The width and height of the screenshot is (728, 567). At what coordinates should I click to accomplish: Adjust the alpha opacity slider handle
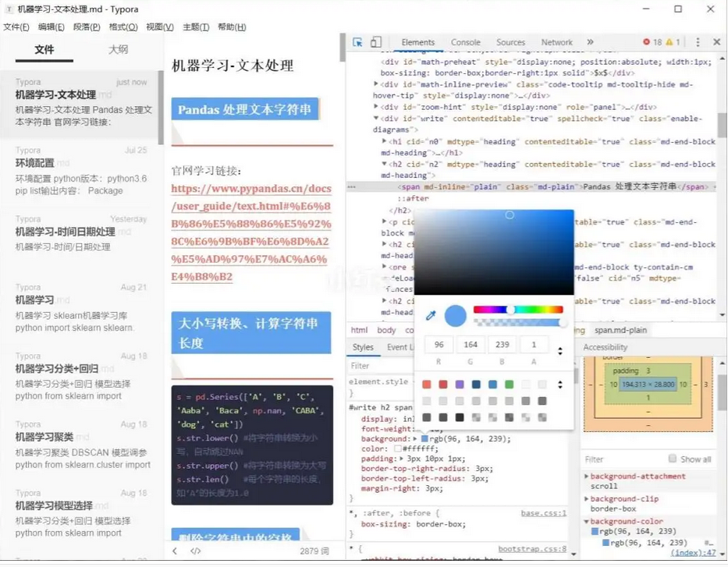pyautogui.click(x=563, y=323)
